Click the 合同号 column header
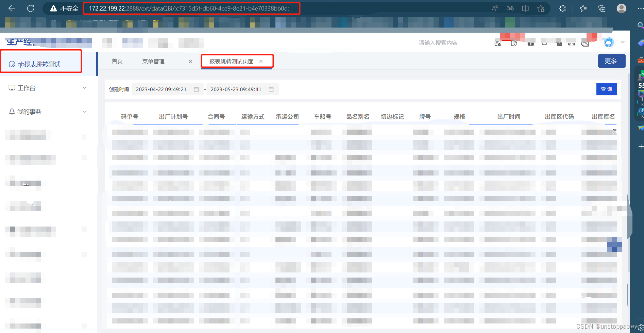 pos(216,117)
